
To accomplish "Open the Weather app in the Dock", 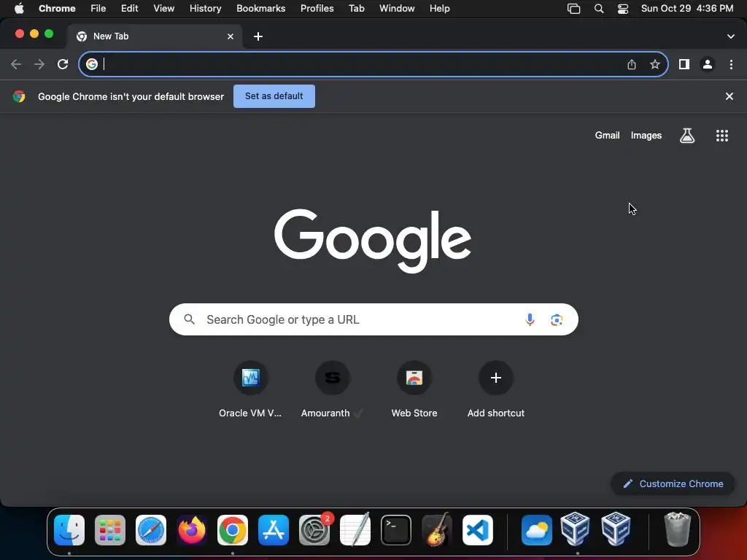I will point(537,530).
